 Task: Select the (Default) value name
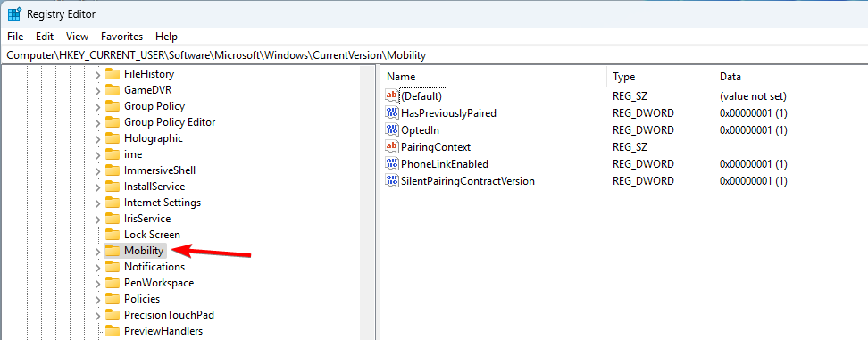click(x=421, y=96)
